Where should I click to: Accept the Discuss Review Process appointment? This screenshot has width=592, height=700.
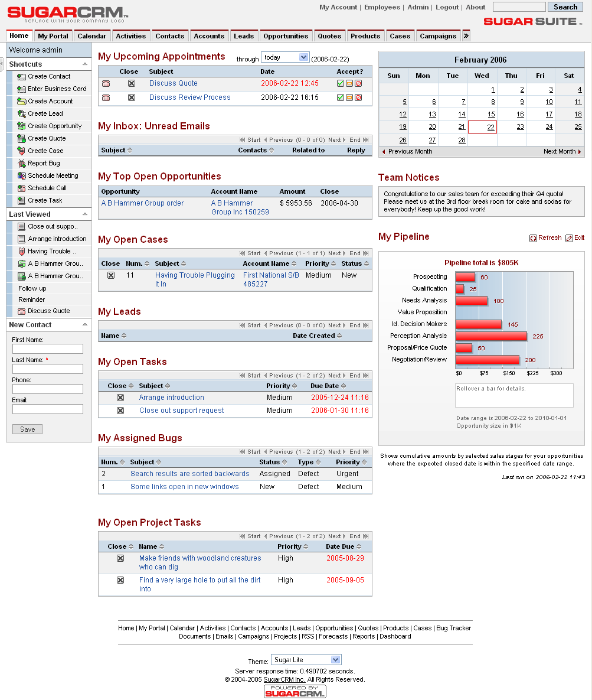(x=341, y=98)
